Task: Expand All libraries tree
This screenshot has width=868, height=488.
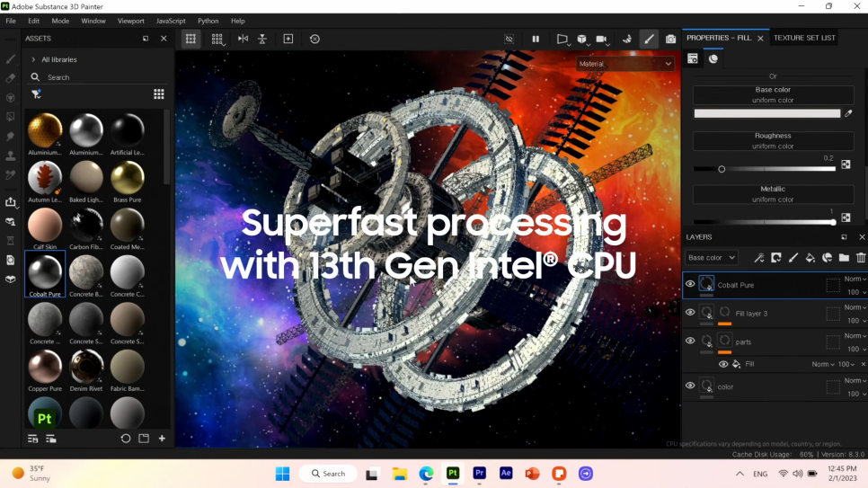Action: (x=33, y=59)
